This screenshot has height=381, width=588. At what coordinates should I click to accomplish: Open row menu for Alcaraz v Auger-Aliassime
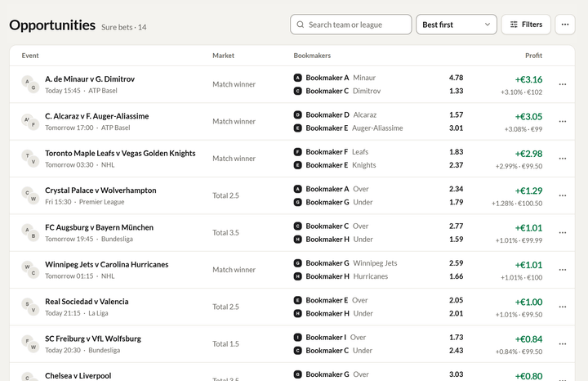tap(562, 121)
